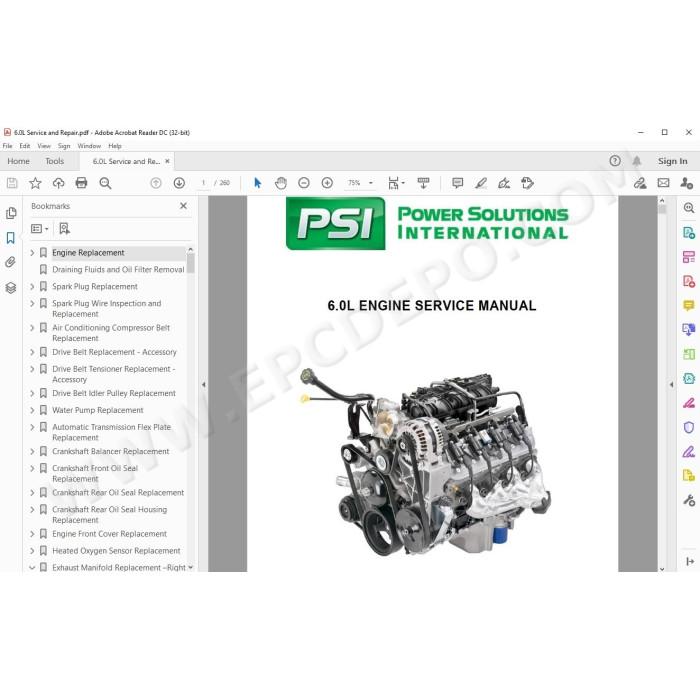The height and width of the screenshot is (700, 700).
Task: Click the upload to cloud icon
Action: (x=58, y=183)
